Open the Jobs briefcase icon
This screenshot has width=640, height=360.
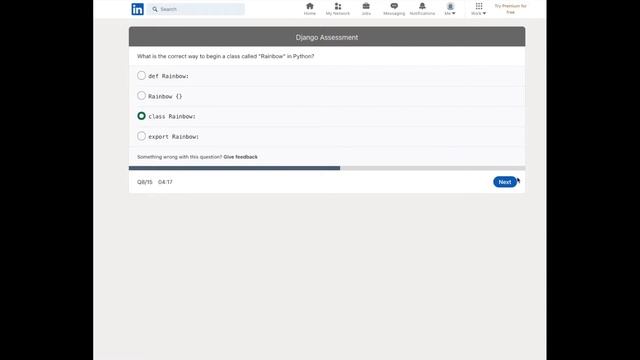click(x=366, y=9)
